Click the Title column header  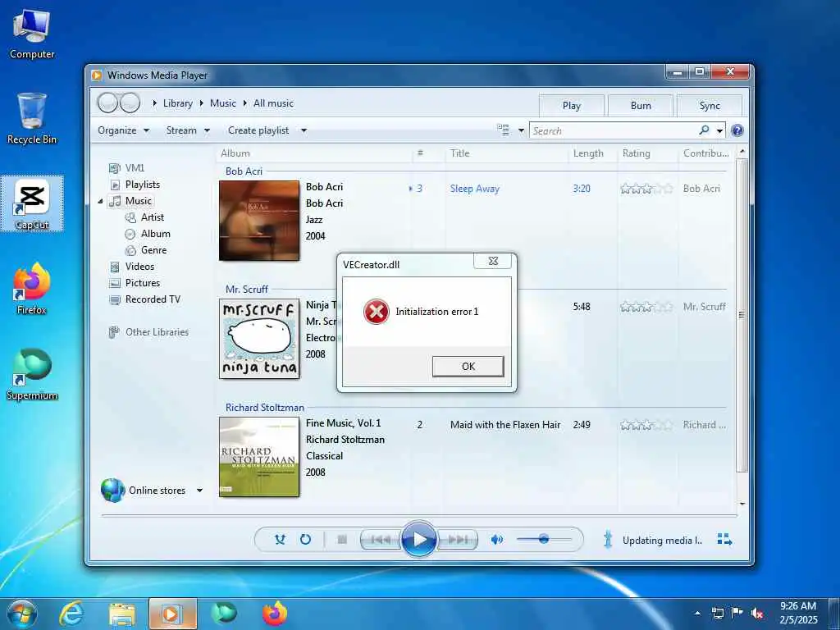[459, 153]
